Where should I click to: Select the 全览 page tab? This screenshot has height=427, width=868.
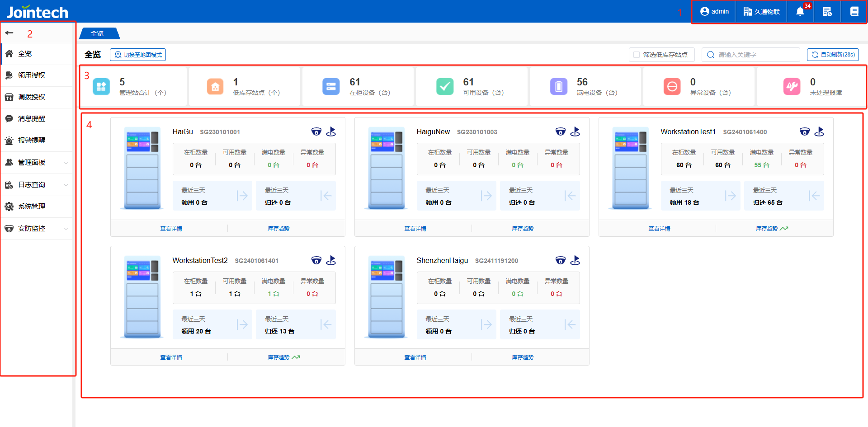pyautogui.click(x=97, y=33)
